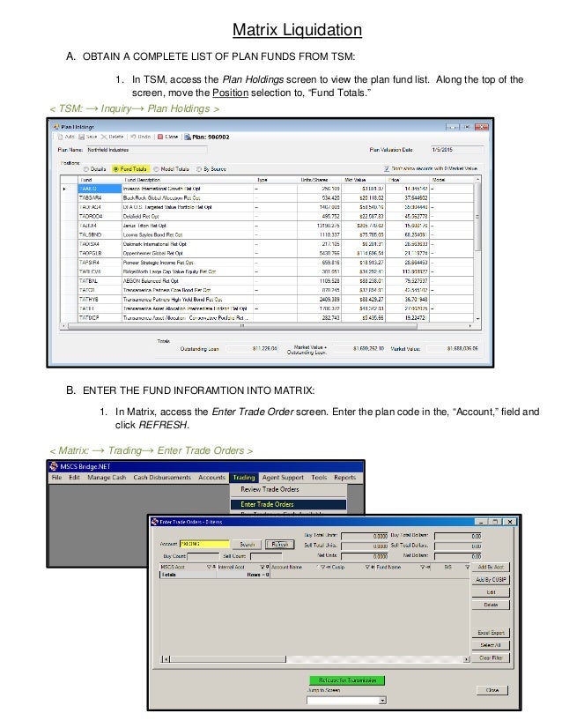Select the Model Totals radio button
The width and height of the screenshot is (562, 728).
tap(157, 169)
